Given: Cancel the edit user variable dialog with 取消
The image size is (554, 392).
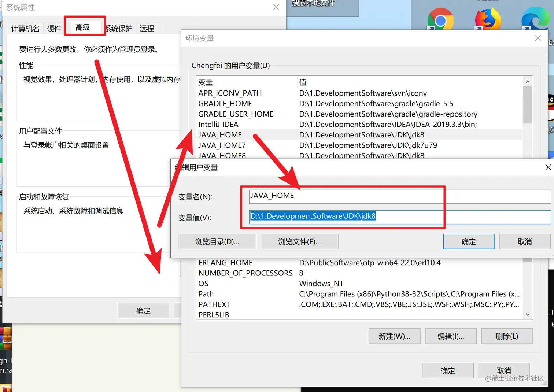Looking at the screenshot, I should click(x=525, y=242).
